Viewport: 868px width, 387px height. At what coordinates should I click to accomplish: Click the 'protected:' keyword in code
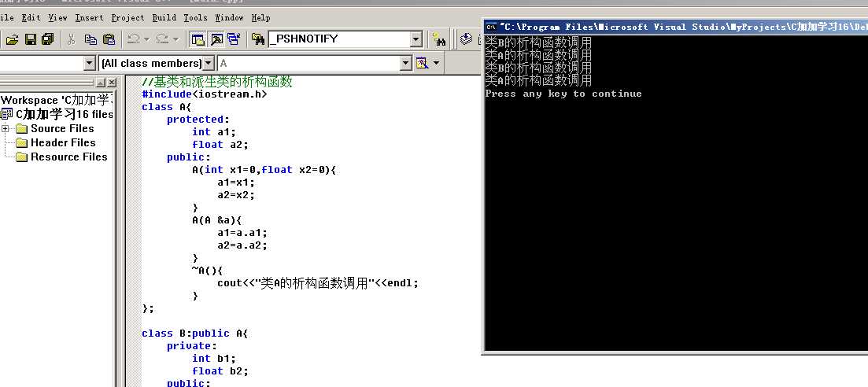coord(198,120)
